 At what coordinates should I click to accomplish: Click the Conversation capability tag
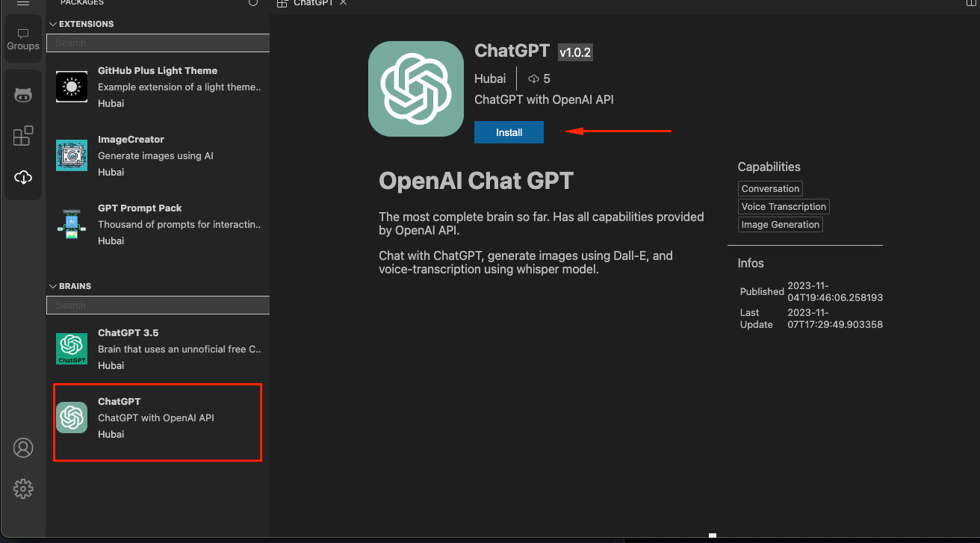pos(770,189)
